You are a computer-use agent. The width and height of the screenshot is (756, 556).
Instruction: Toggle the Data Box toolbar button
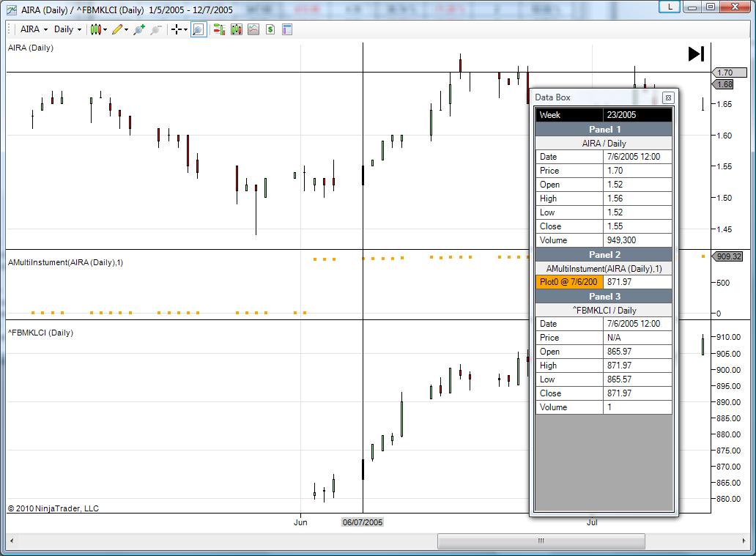pos(199,29)
